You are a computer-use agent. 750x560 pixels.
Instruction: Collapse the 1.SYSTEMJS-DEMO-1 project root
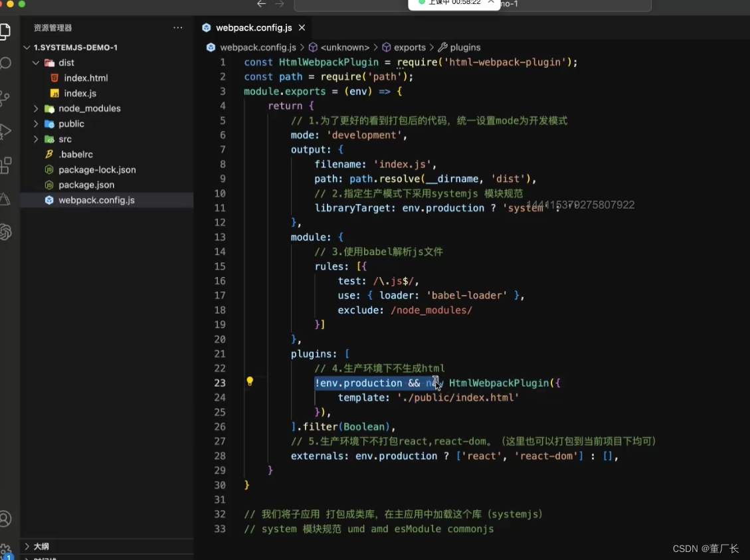click(27, 47)
